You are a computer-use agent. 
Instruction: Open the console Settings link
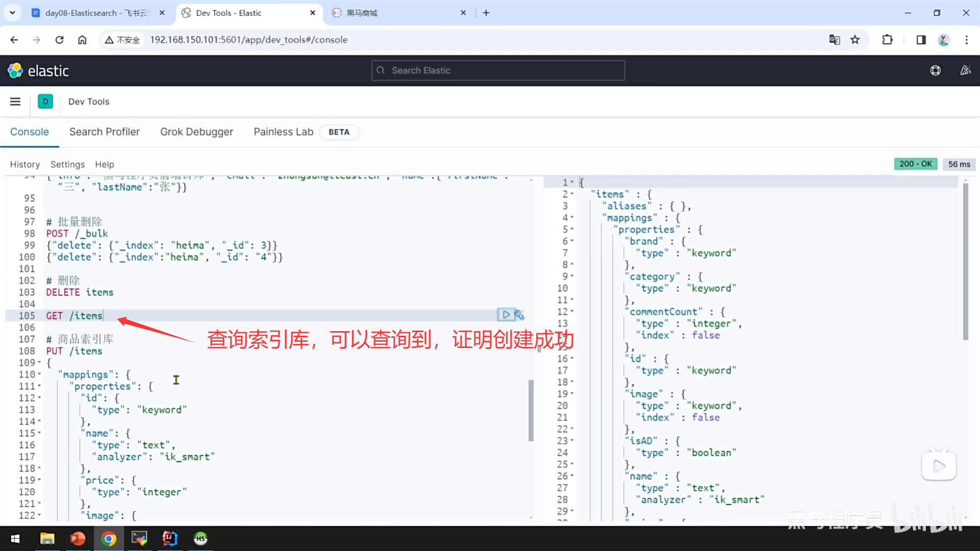pos(67,164)
